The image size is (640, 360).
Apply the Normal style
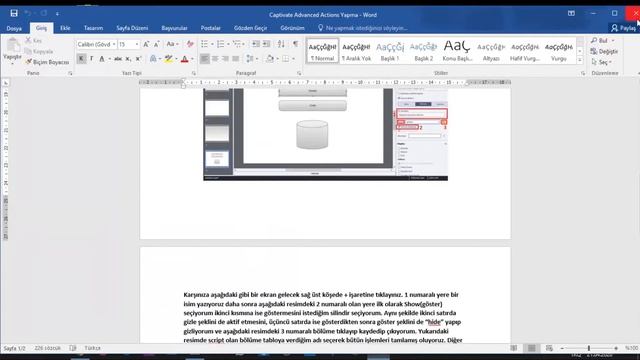coord(322,51)
